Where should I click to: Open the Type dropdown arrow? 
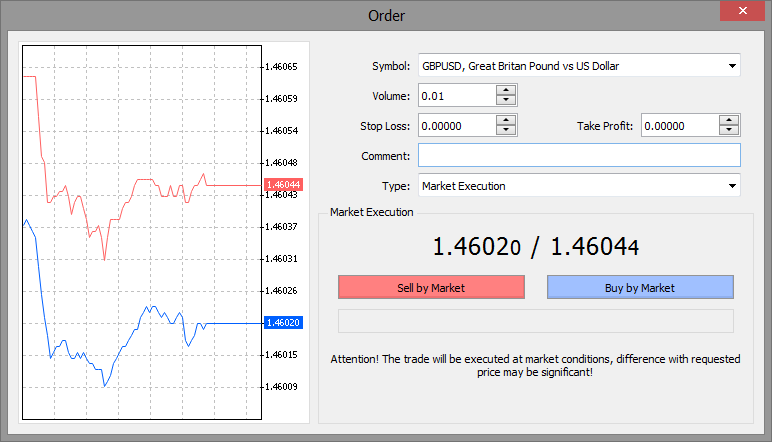click(732, 186)
